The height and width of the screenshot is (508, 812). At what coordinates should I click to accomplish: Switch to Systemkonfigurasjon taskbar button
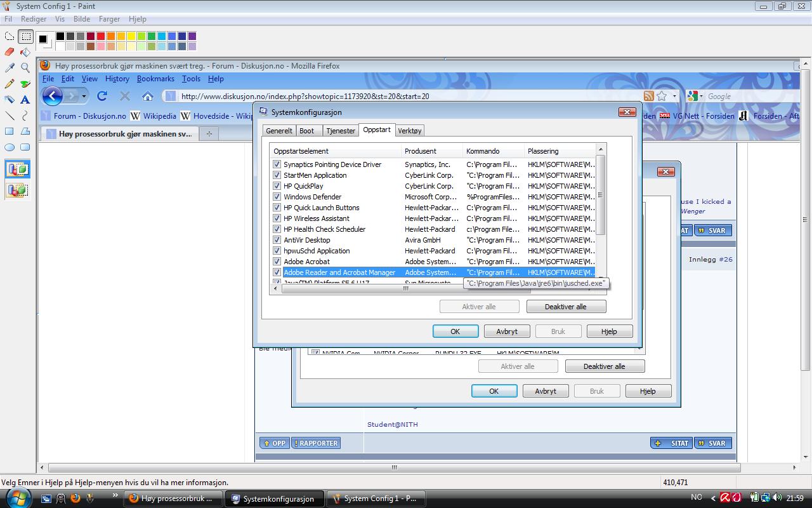(275, 498)
